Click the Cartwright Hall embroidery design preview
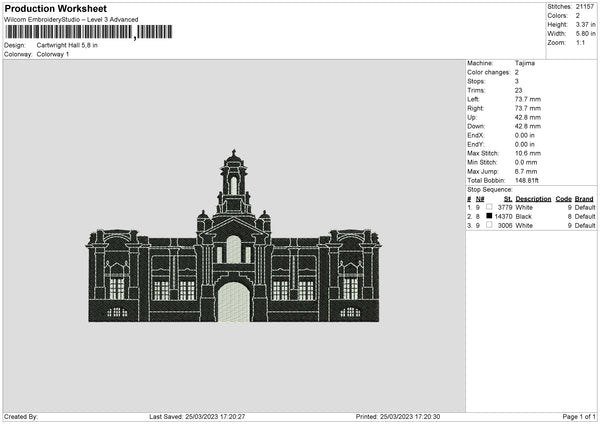Screen dimensions: 600x424 pos(233,238)
